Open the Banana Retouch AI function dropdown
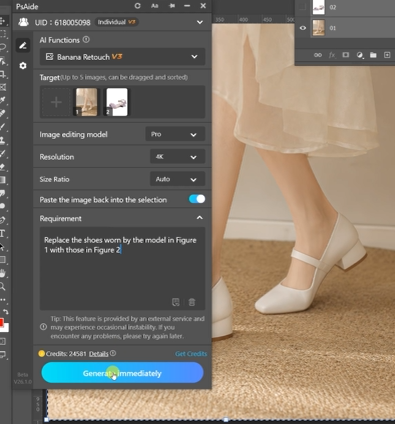 pyautogui.click(x=122, y=57)
